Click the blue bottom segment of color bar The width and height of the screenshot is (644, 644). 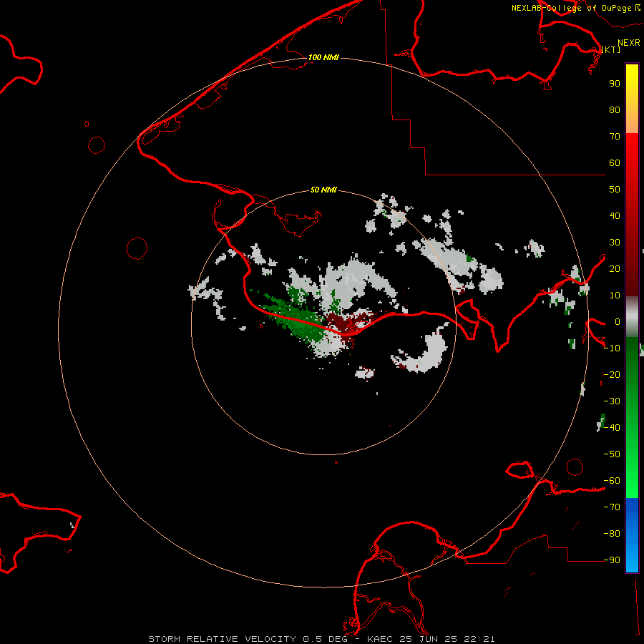click(632, 535)
